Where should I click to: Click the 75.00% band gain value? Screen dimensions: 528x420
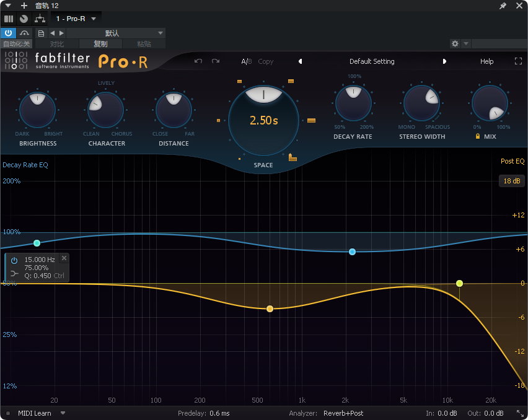click(x=37, y=268)
